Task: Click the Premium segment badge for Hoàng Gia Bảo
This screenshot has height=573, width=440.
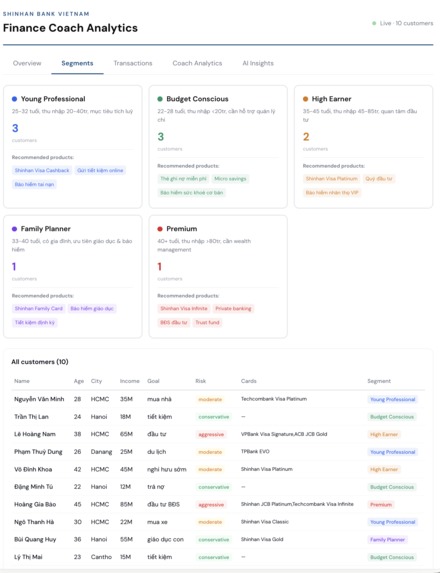Action: pyautogui.click(x=381, y=505)
